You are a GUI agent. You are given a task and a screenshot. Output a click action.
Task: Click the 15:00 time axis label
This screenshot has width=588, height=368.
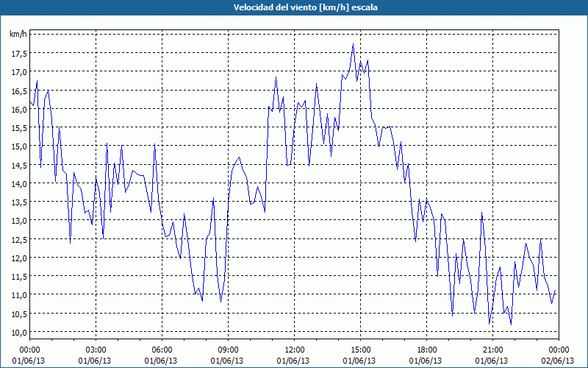click(360, 350)
